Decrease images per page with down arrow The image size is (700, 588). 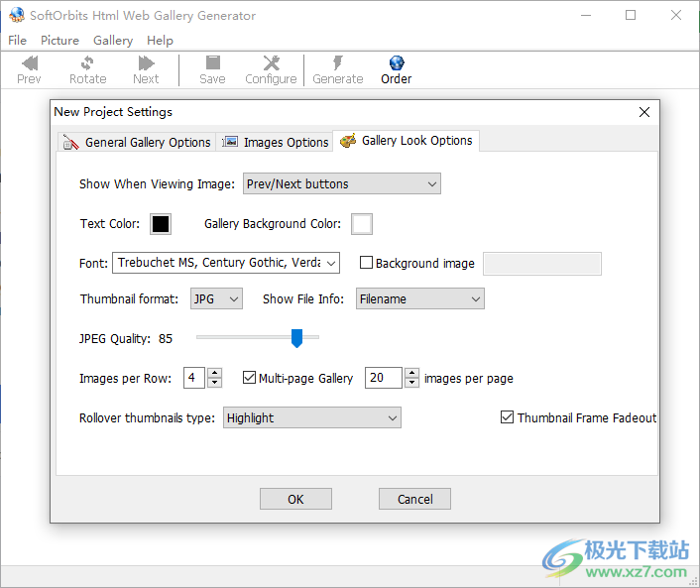point(412,383)
